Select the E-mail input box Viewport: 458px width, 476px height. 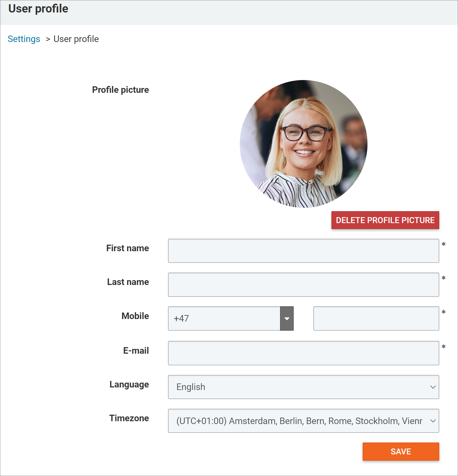(303, 353)
